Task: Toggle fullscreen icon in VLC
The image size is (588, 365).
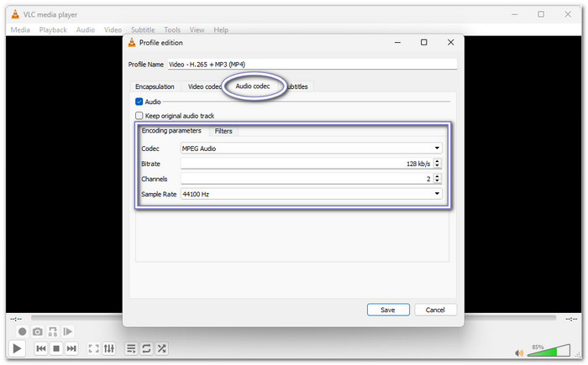Action: (93, 348)
